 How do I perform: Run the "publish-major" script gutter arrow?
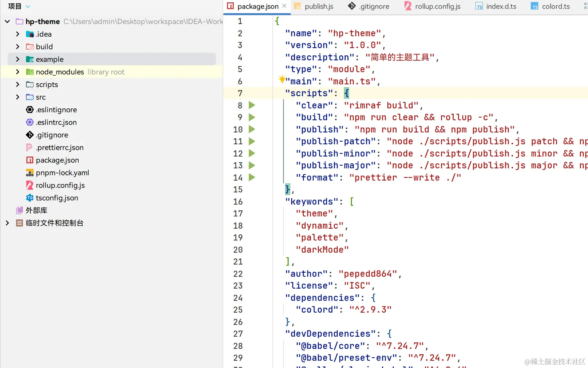[x=252, y=165]
